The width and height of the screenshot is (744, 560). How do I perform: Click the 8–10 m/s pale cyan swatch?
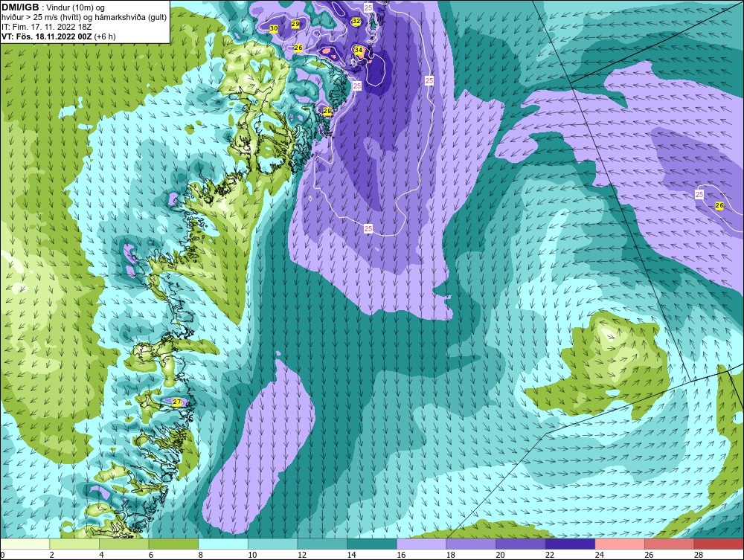coord(223,544)
